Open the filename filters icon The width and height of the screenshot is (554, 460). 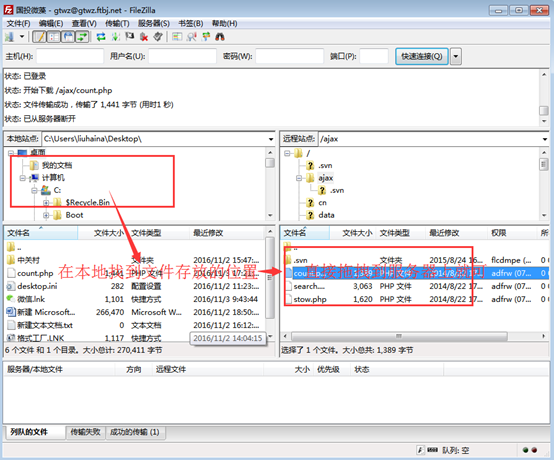coord(177,36)
